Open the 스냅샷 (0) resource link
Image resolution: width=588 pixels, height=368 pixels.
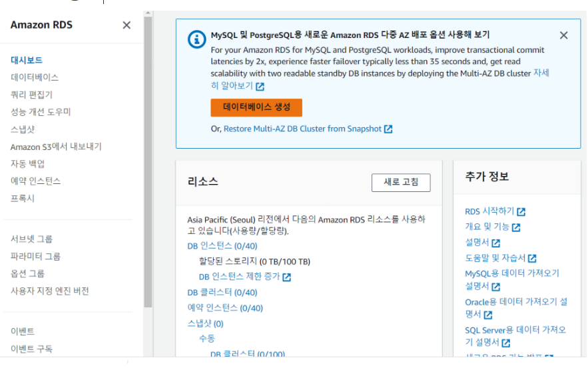tap(206, 324)
